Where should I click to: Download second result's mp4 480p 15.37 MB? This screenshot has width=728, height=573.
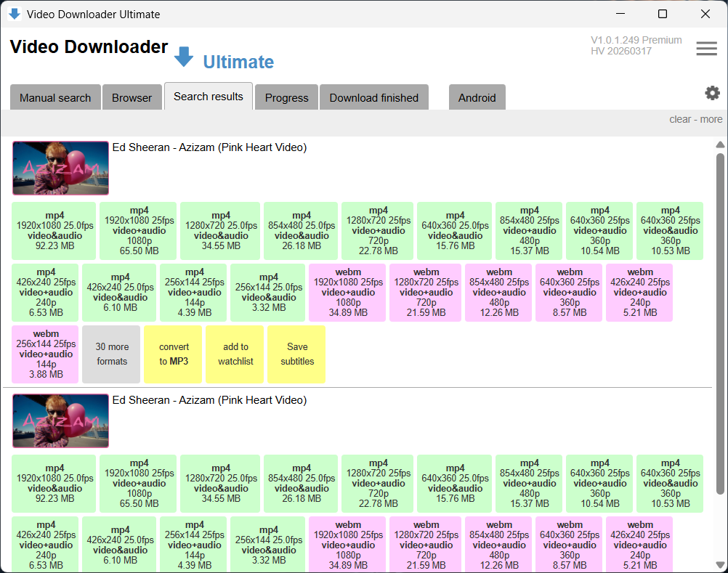tap(529, 484)
